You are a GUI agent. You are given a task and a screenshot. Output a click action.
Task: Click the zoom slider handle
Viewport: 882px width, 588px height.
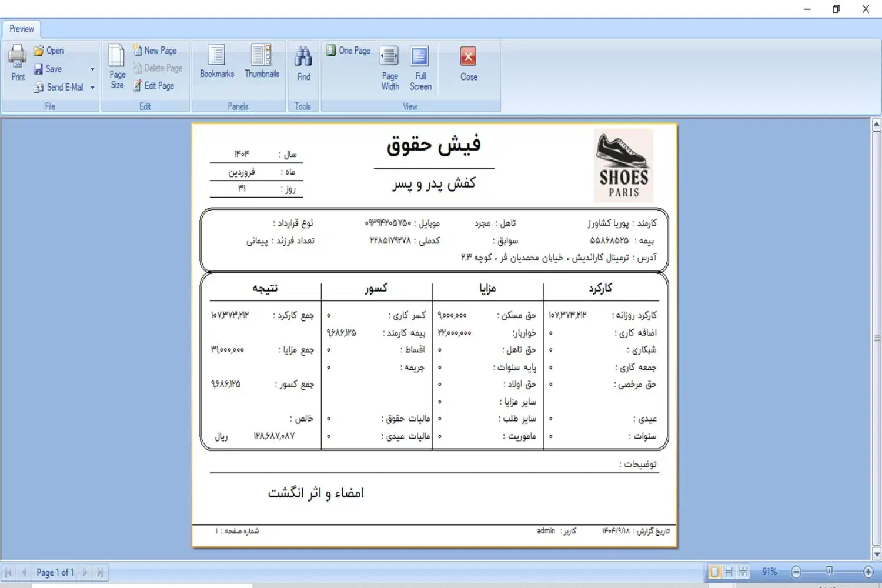[829, 572]
